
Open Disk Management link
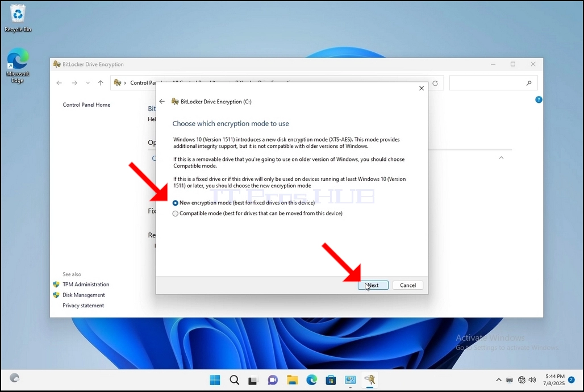coord(84,295)
